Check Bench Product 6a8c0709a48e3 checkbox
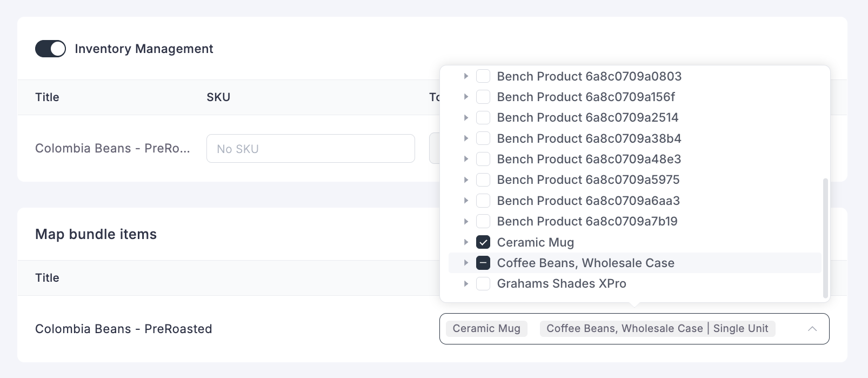The image size is (868, 378). (x=483, y=159)
